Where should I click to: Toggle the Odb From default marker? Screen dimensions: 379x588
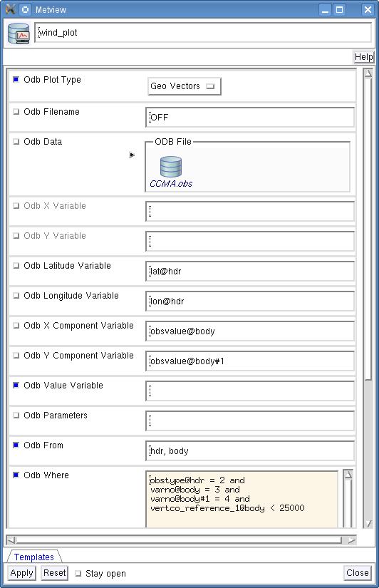(x=16, y=445)
